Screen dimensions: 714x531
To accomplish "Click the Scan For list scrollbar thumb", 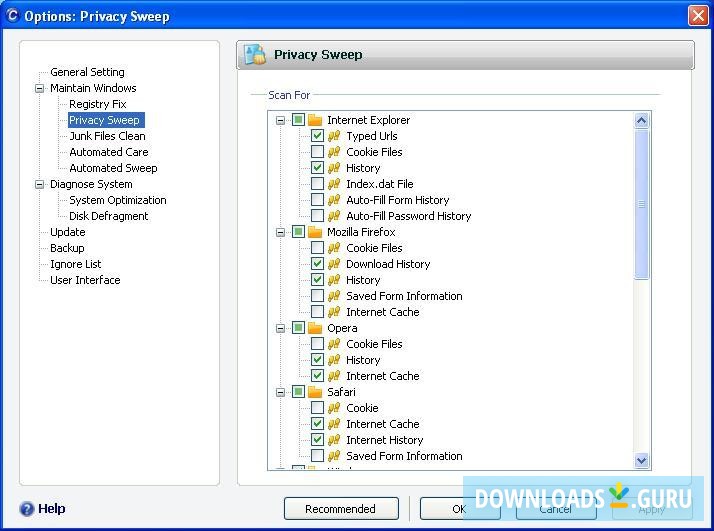I will coord(642,204).
